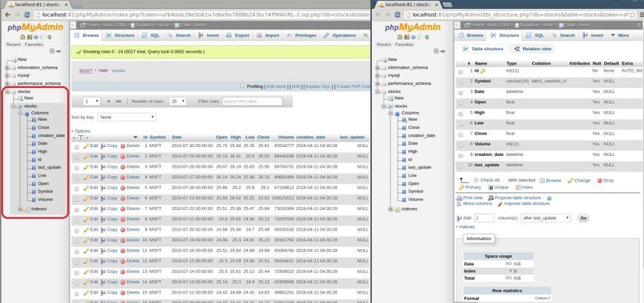644x303 pixels.
Task: Tick the checkbox for result row 1
Action: [77, 147]
